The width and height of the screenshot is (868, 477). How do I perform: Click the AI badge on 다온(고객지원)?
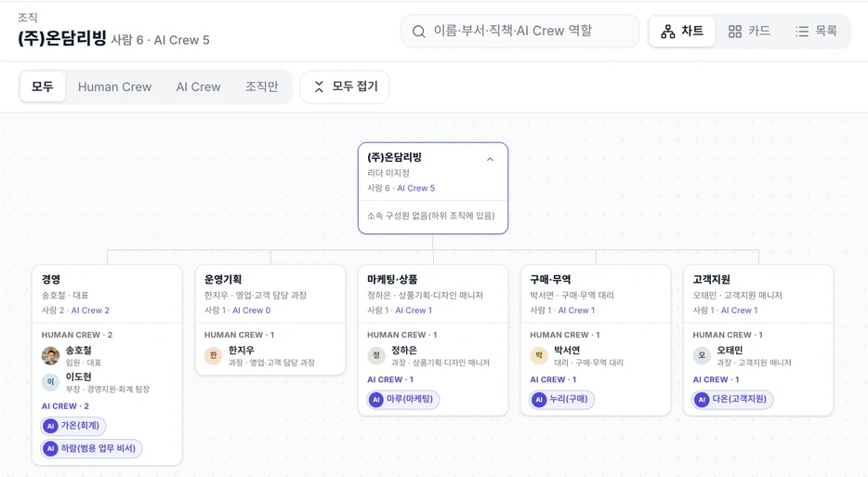[x=702, y=400]
